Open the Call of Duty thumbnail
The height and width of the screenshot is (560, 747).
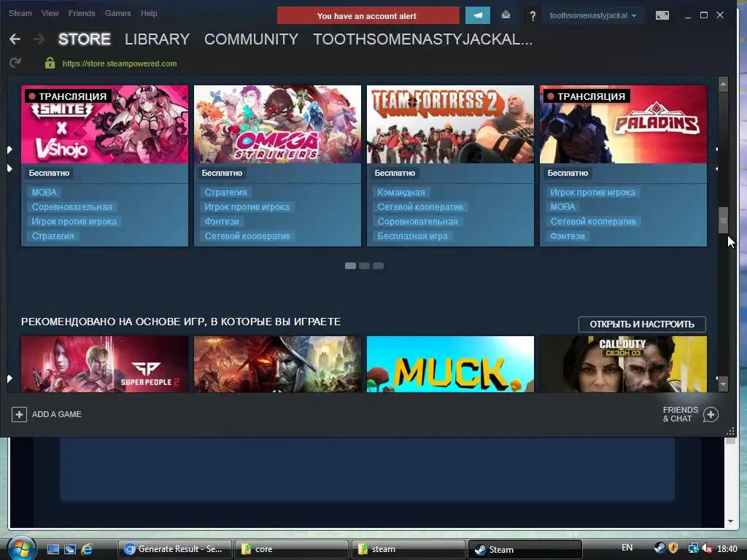(623, 365)
